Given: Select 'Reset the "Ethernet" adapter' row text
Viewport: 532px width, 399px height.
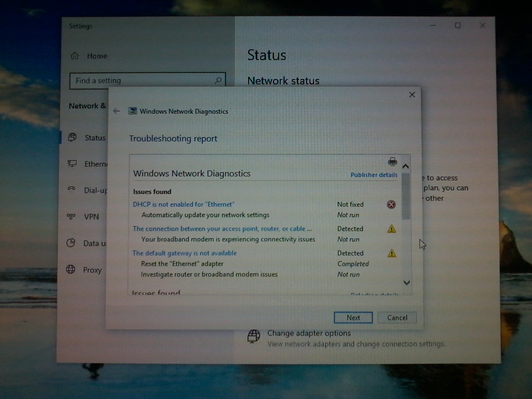Looking at the screenshot, I should [x=182, y=264].
